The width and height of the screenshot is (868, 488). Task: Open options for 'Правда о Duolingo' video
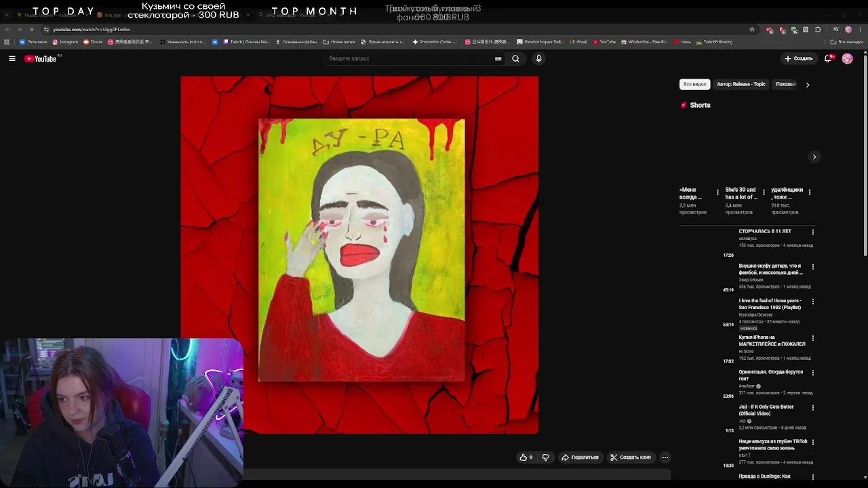click(x=813, y=477)
